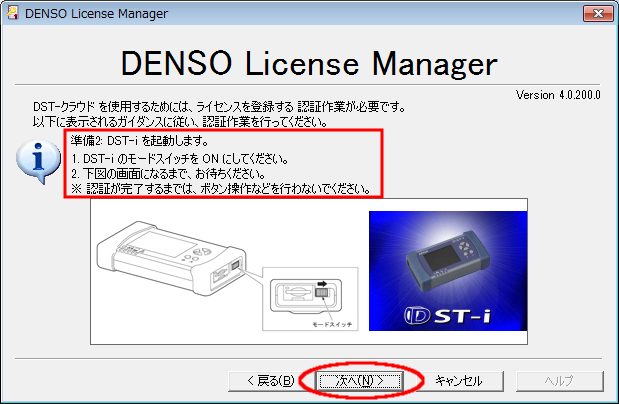Click the モードスイッチ label in the diagram
The width and height of the screenshot is (619, 404).
pyautogui.click(x=332, y=325)
